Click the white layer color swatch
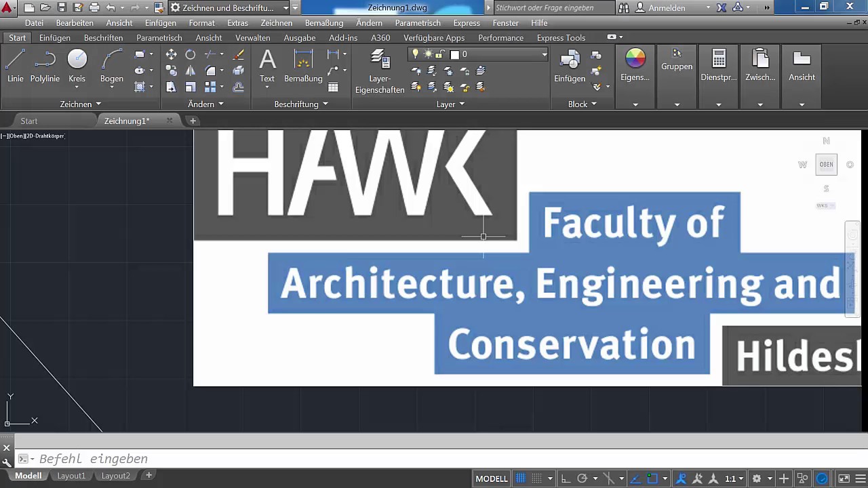Screen dimensions: 868x488 (x=455, y=54)
